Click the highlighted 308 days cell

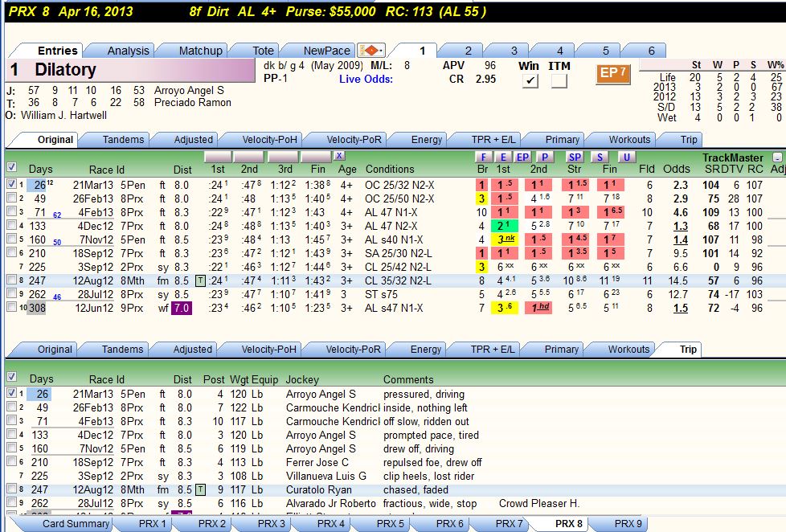[x=37, y=308]
